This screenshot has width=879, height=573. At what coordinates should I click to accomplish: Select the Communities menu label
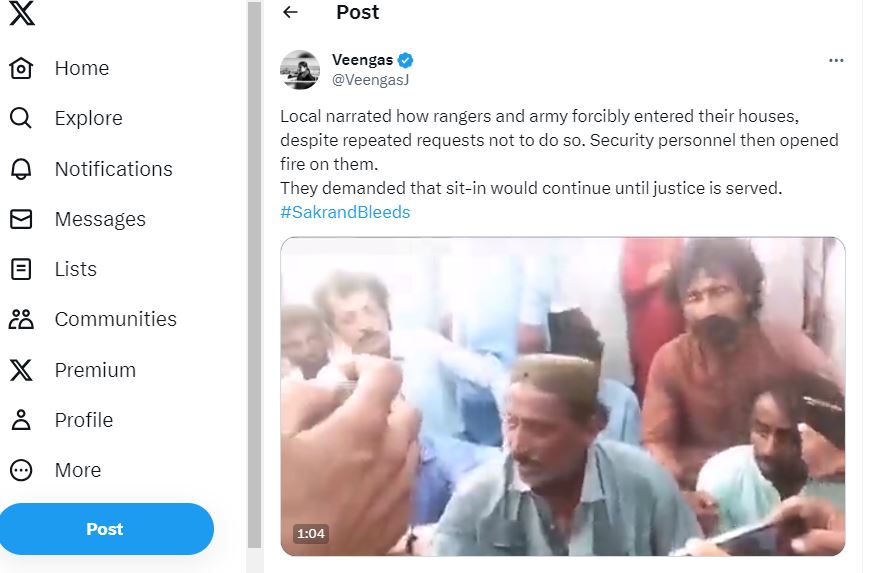(115, 319)
